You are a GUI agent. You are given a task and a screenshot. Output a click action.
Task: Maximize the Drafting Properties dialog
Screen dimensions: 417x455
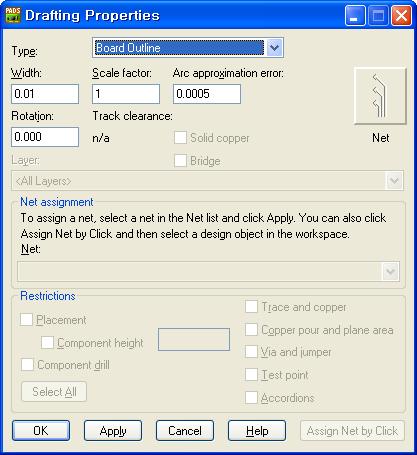tap(378, 16)
